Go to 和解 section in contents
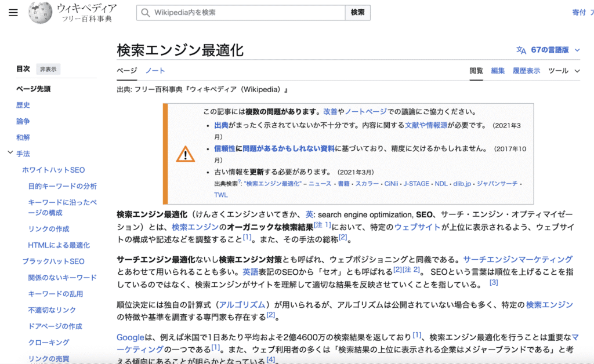This screenshot has width=594, height=364. (23, 138)
